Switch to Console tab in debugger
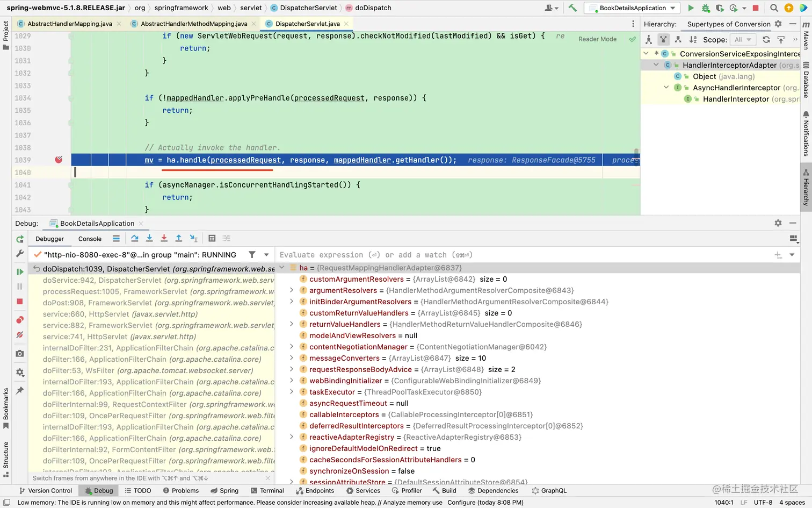812x508 pixels. click(90, 239)
